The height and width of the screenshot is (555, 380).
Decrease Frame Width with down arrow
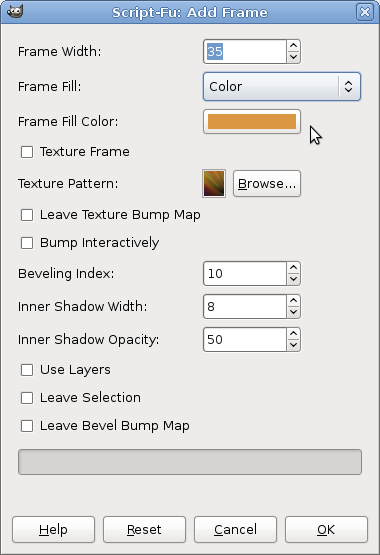pos(293,57)
